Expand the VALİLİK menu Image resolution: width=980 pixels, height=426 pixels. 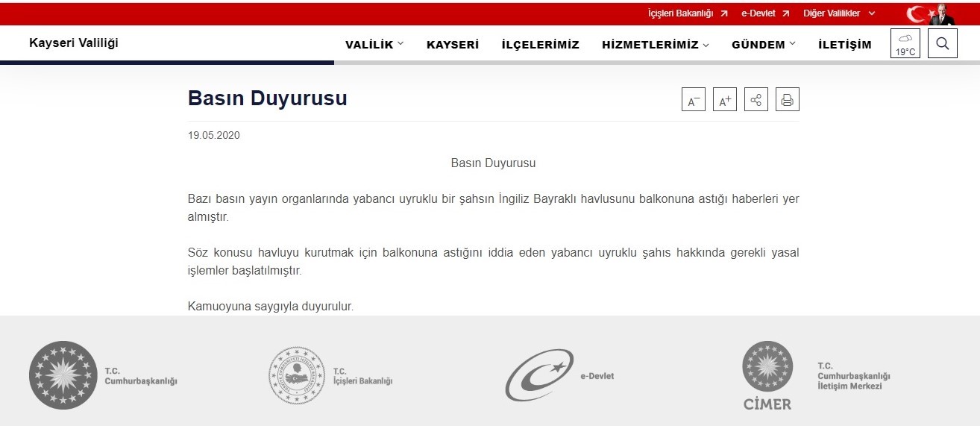click(374, 44)
